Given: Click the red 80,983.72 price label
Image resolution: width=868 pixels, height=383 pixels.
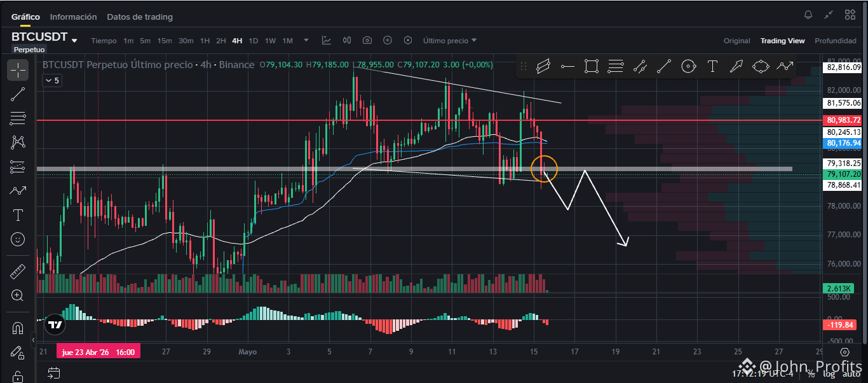Looking at the screenshot, I should [x=843, y=120].
